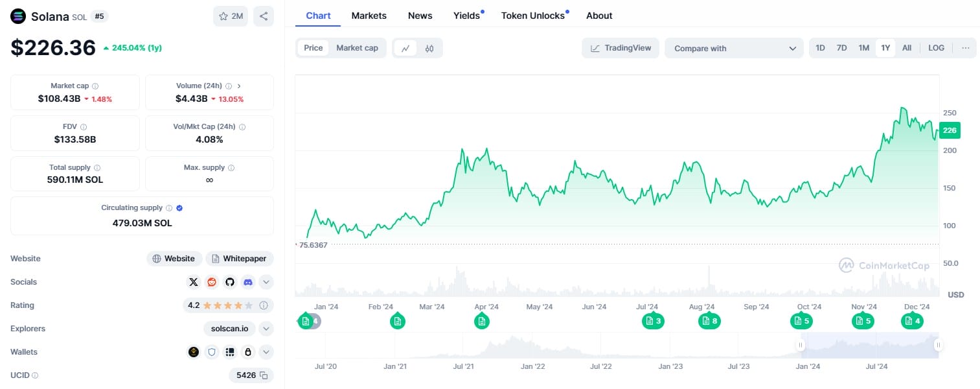The width and height of the screenshot is (980, 389).
Task: Click the Solana logo icon
Action: [18, 16]
